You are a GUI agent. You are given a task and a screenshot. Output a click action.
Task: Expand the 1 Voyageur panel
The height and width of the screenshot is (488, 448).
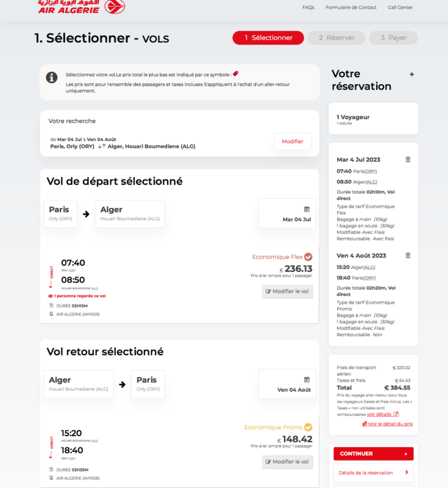(374, 118)
